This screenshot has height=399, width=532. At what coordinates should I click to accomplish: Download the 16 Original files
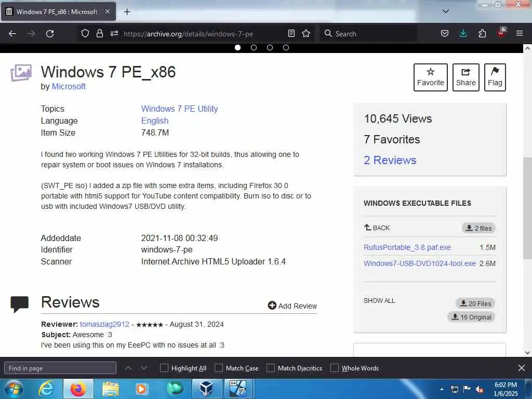tap(471, 317)
